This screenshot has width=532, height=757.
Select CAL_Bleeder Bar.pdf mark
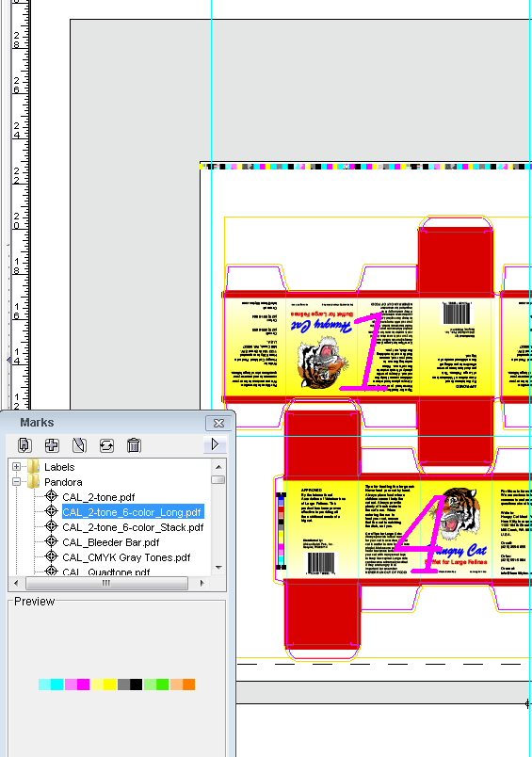click(110, 542)
